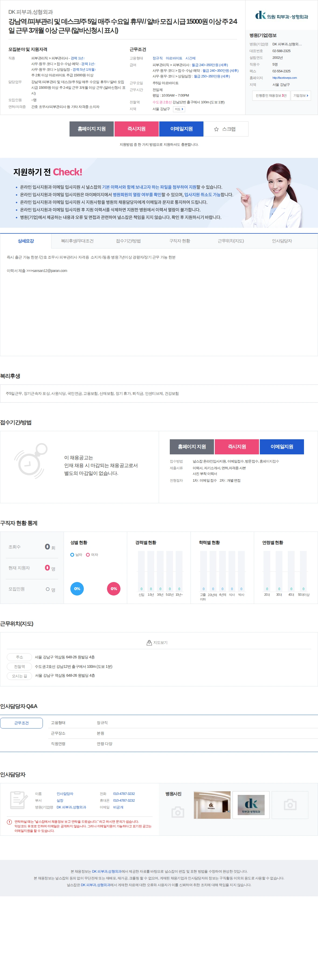Image resolution: width=318 pixels, height=980 pixels.
Task: Click the pink 0% female circle
Action: [114, 588]
